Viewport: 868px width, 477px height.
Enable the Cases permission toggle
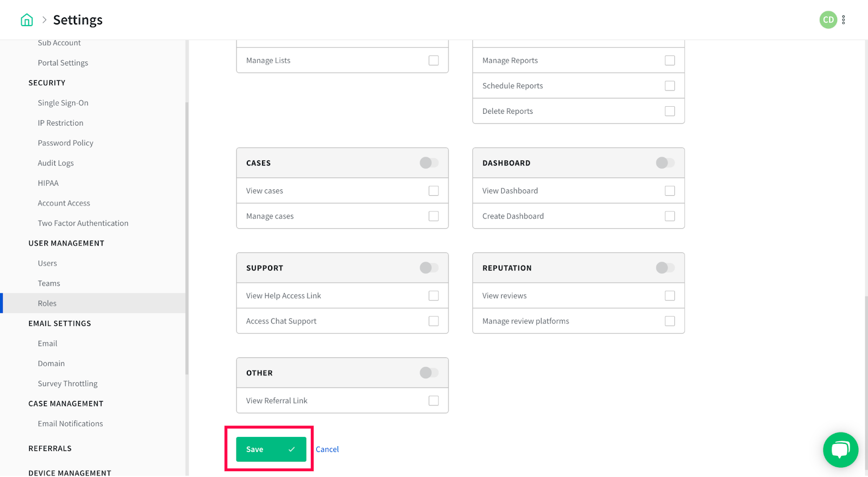pos(429,163)
